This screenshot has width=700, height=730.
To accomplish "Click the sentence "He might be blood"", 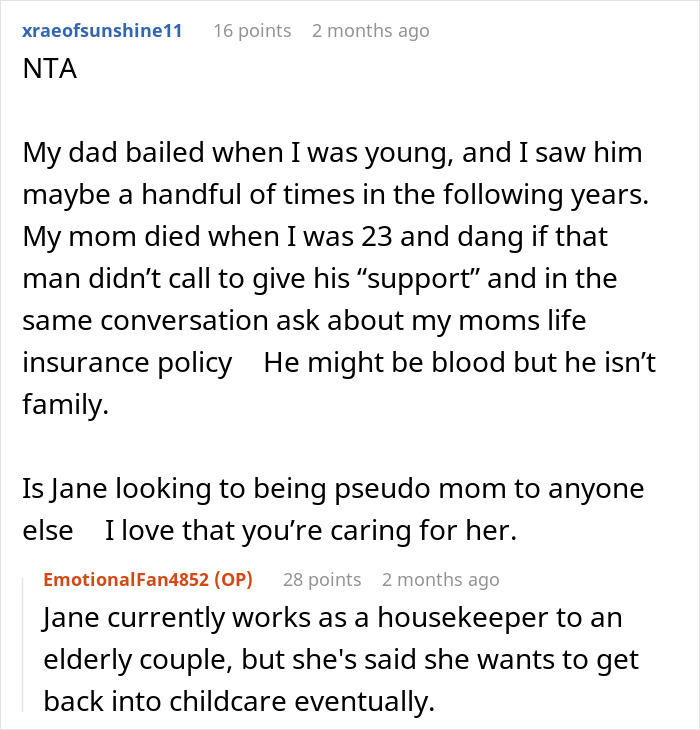I will click(x=460, y=362).
